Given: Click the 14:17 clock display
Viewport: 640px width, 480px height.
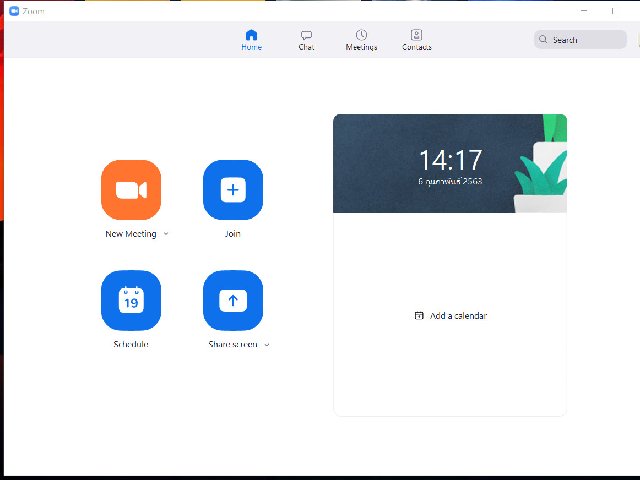Looking at the screenshot, I should click(451, 160).
